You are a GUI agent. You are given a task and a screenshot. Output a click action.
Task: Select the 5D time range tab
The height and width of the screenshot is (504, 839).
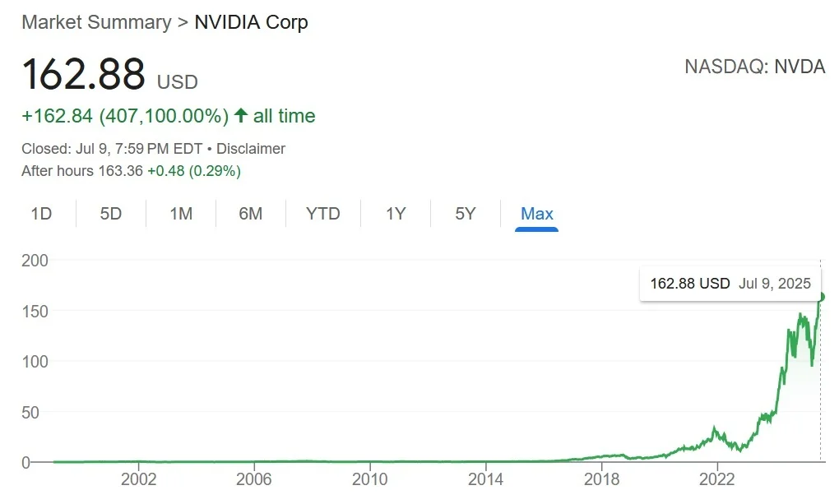(110, 213)
